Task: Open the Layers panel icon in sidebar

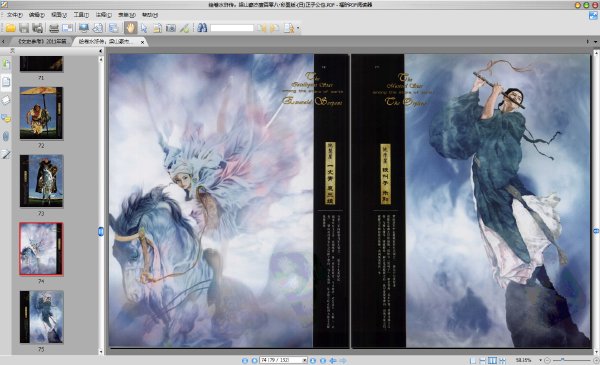Action: [x=6, y=100]
